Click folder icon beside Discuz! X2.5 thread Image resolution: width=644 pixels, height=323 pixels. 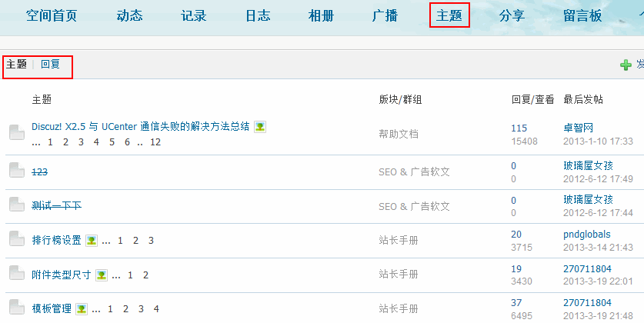point(16,133)
